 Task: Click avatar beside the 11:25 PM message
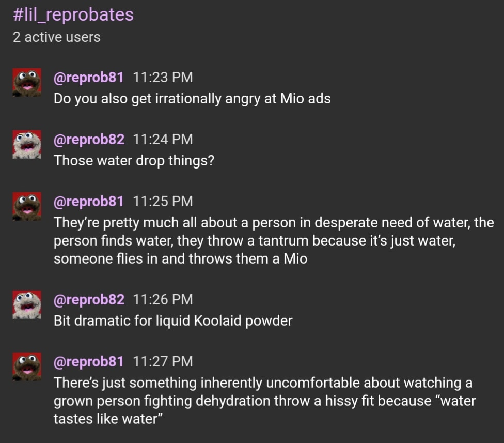pos(27,207)
